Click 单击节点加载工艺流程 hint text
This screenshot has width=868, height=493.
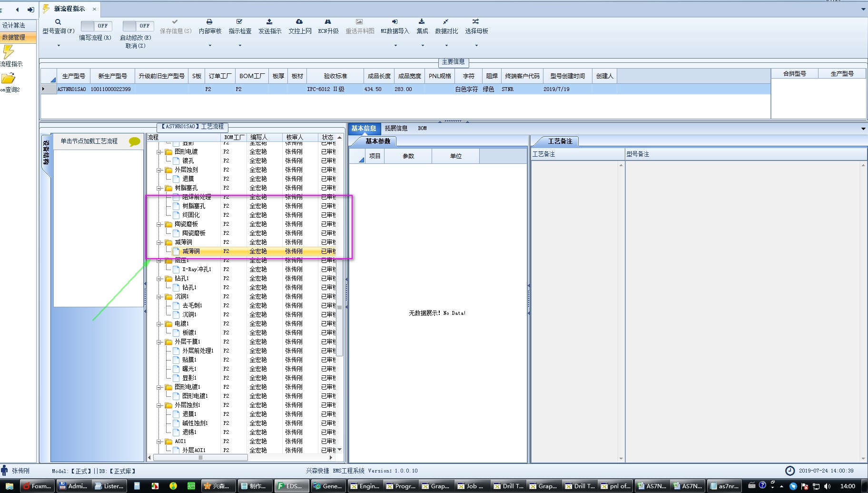[89, 141]
